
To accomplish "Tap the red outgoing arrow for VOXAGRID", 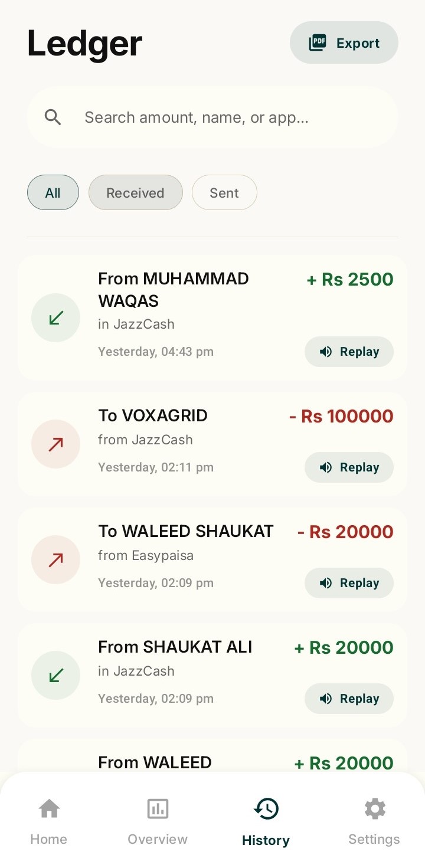I will (x=55, y=444).
